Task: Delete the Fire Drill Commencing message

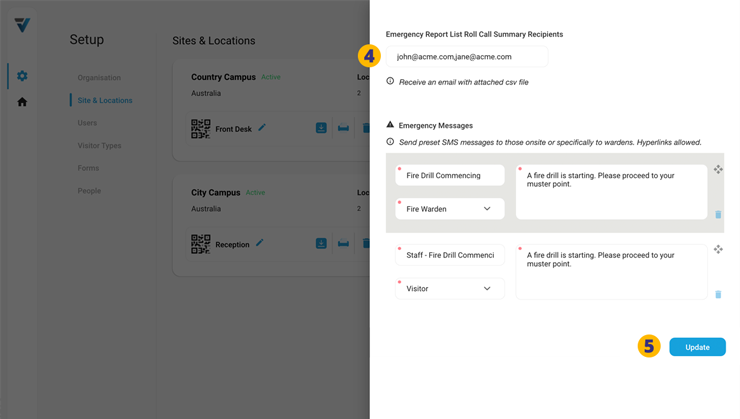Action: click(718, 215)
